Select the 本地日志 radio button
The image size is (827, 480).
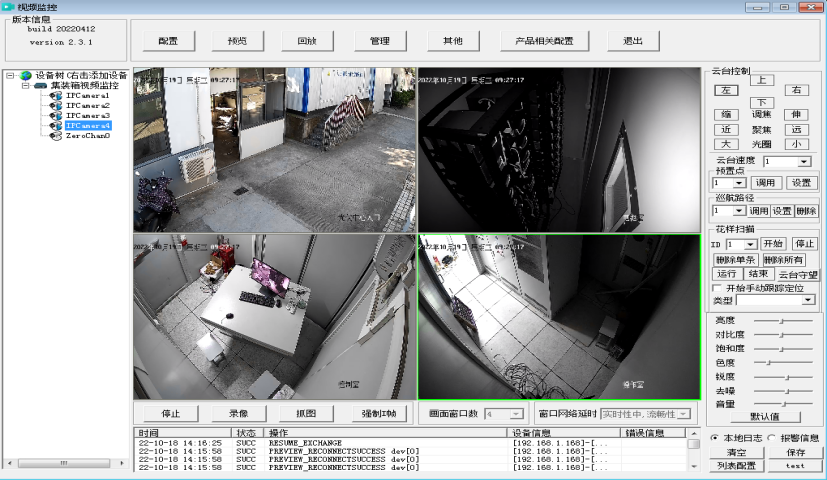tap(714, 438)
